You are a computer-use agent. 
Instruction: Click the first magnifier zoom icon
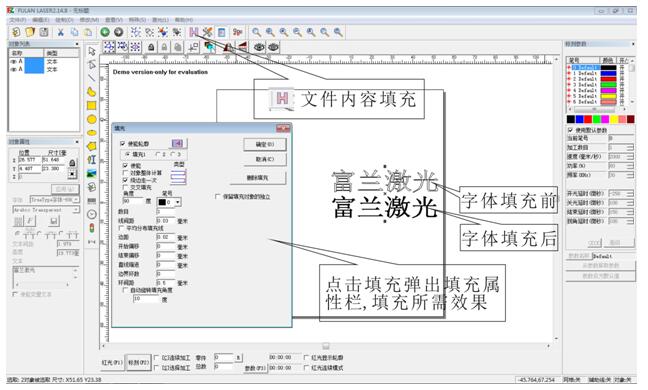pos(257,32)
